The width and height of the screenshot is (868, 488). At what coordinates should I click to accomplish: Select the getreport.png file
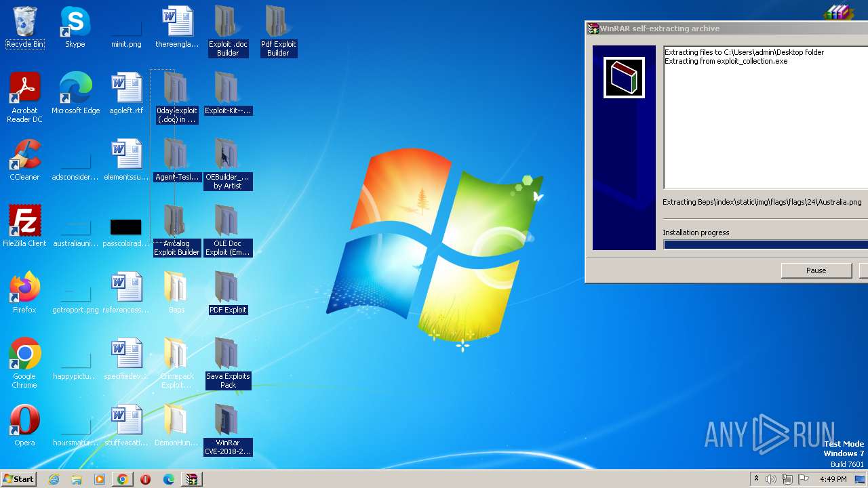[x=75, y=300]
